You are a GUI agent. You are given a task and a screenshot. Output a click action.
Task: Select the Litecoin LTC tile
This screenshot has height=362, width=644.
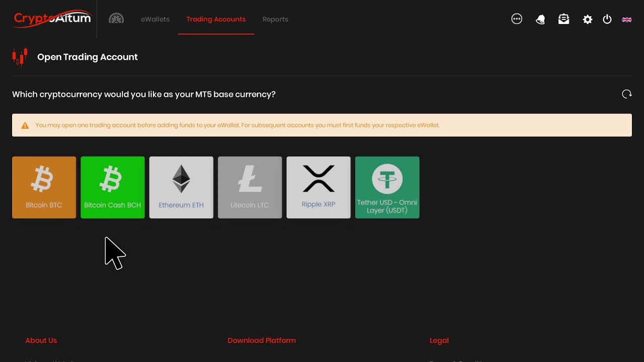pos(250,187)
